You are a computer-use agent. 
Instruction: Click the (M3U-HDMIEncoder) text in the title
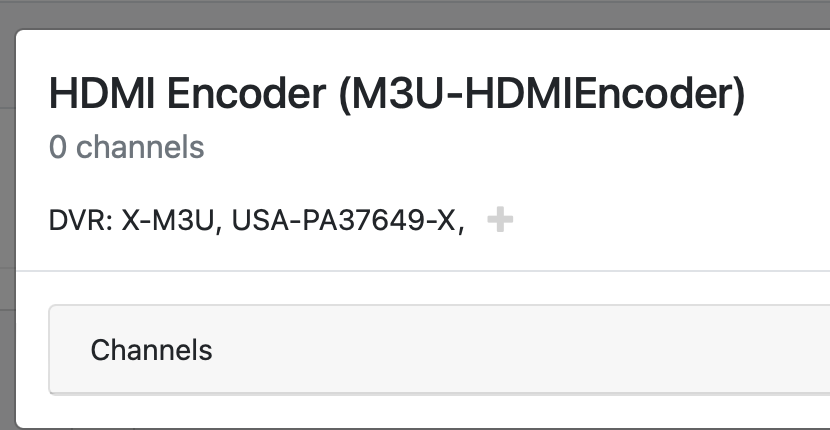(x=542, y=95)
